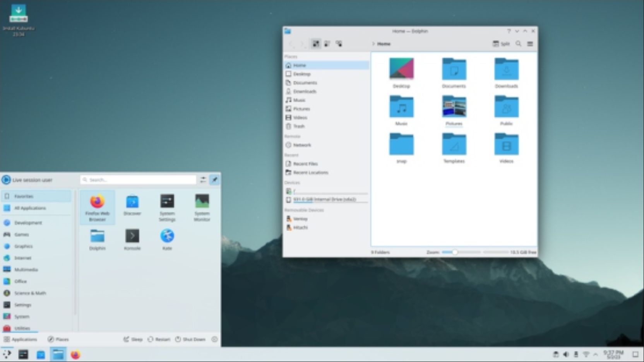
Task: Open the Downloads folder icon in file view
Action: tap(506, 73)
